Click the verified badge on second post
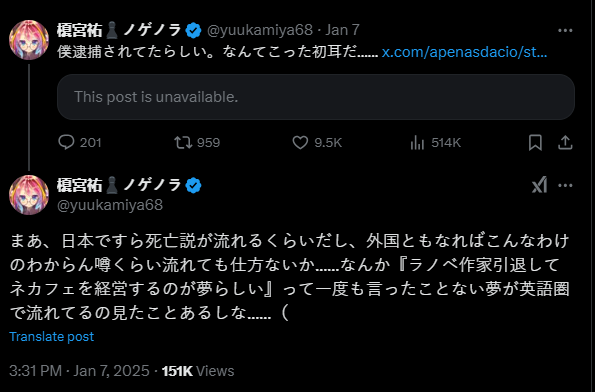The image size is (595, 392). (194, 185)
